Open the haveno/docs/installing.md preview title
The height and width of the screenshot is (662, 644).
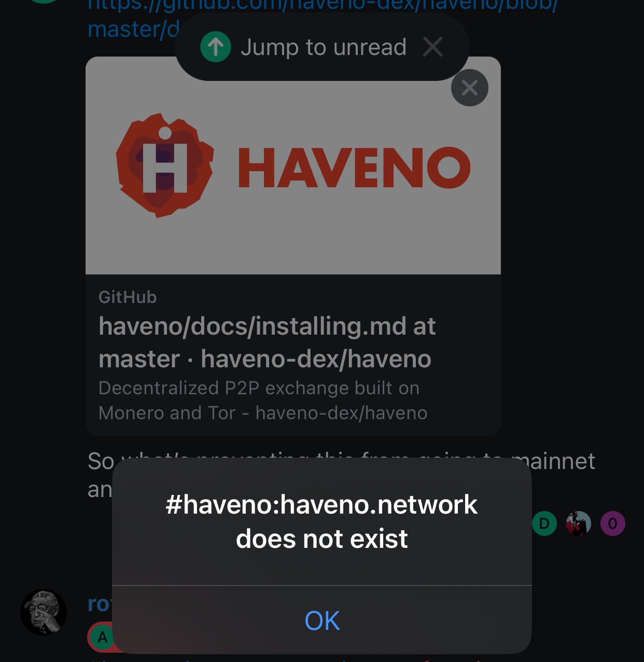click(x=267, y=342)
